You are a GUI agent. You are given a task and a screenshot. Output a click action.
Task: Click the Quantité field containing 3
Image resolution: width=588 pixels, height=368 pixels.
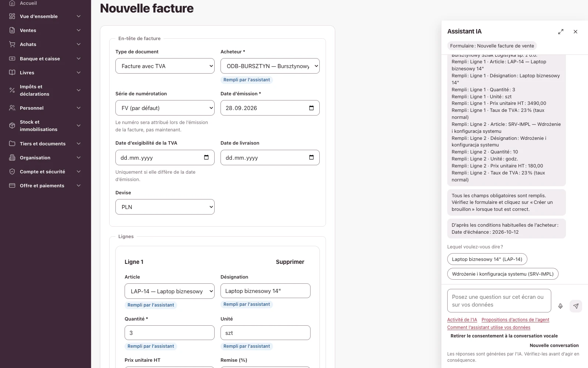[169, 333]
